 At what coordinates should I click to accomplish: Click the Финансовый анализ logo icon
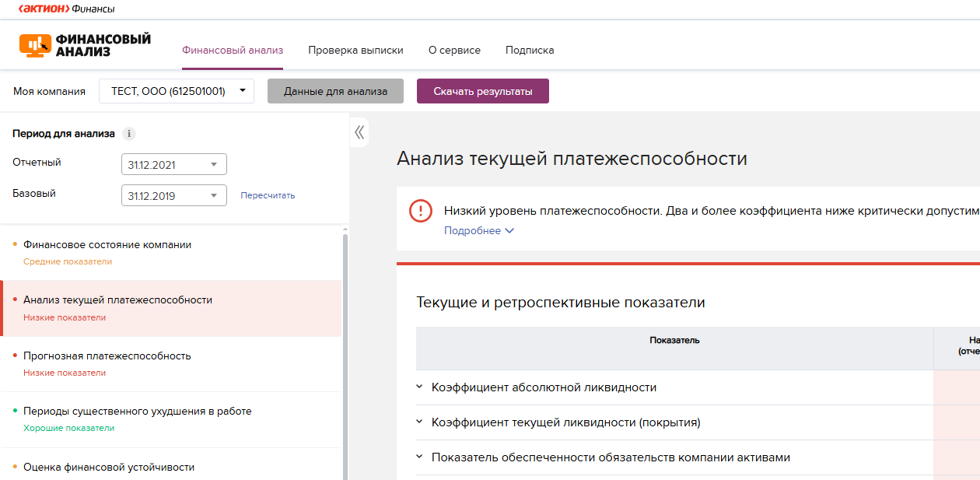coord(35,46)
